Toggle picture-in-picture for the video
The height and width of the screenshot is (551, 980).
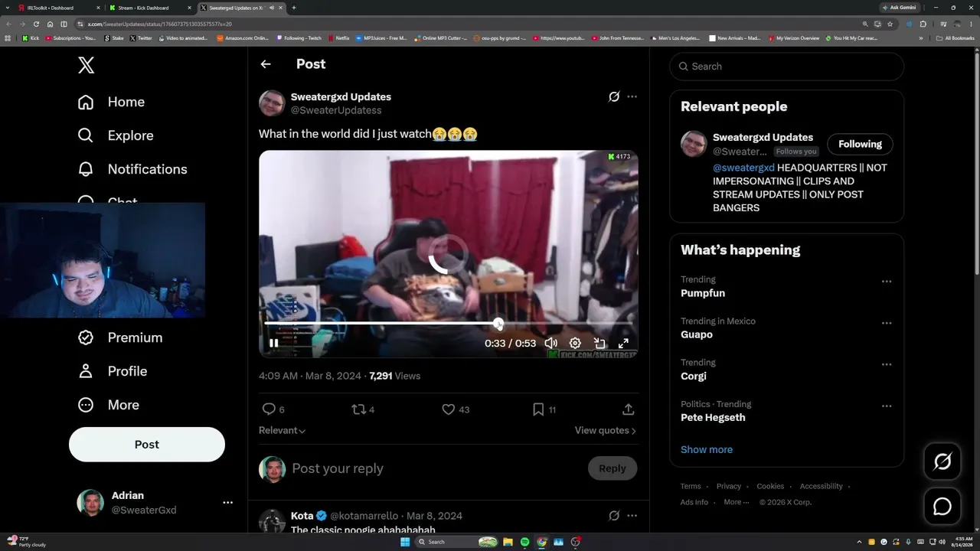point(599,344)
